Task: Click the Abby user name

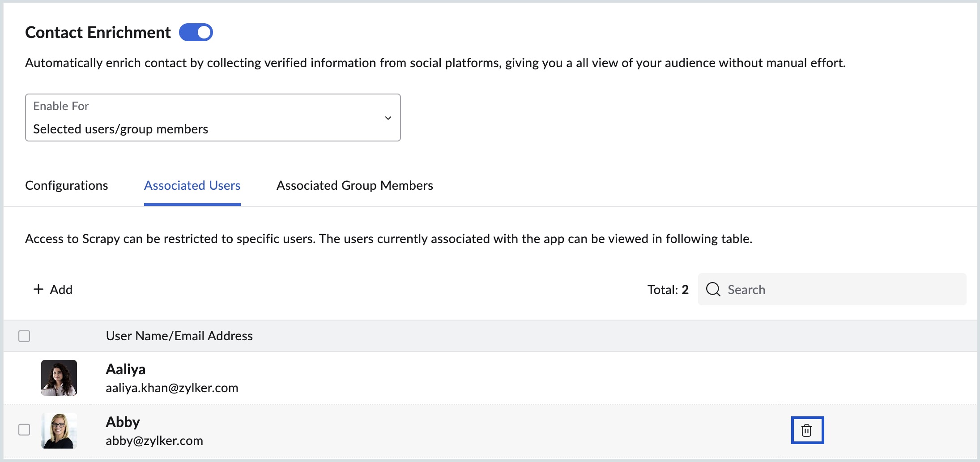Action: 123,422
